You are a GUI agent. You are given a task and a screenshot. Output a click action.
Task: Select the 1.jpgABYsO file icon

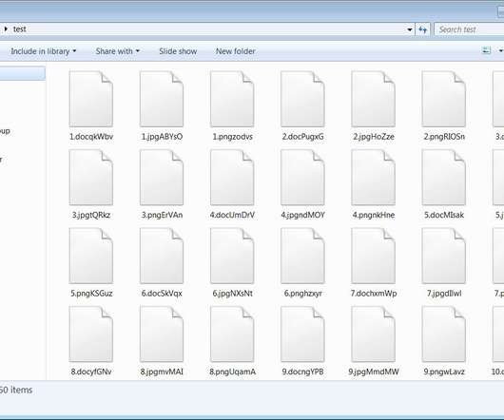tap(162, 99)
